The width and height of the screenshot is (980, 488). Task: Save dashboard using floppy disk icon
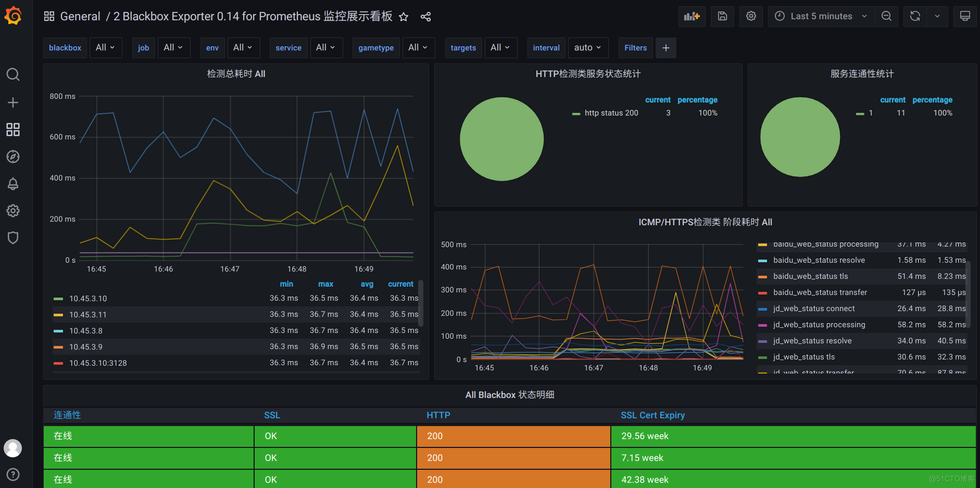(722, 17)
